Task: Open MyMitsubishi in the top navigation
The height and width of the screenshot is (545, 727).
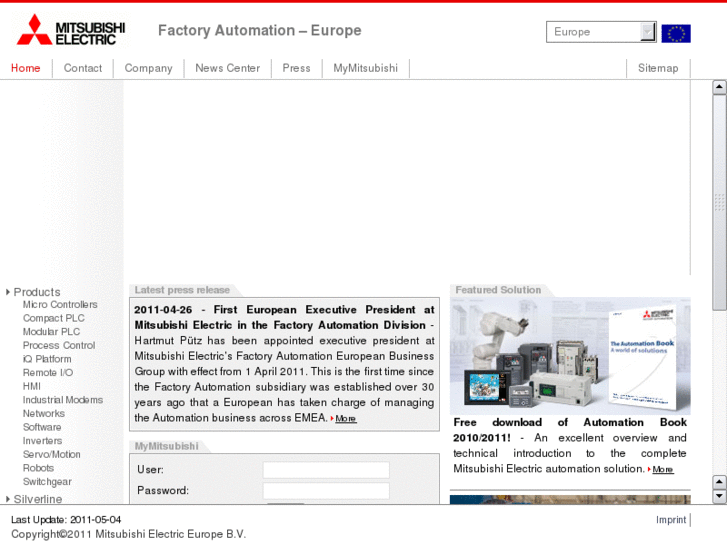Action: (365, 68)
